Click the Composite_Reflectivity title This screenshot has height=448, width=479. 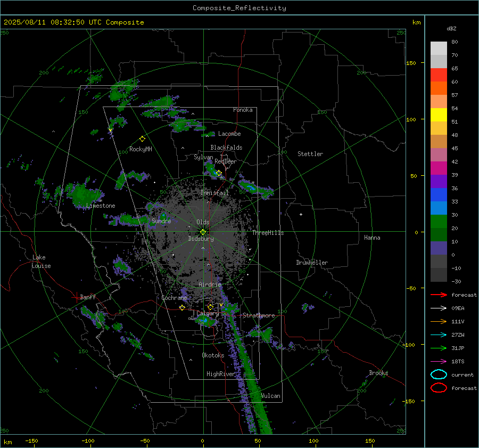point(239,8)
